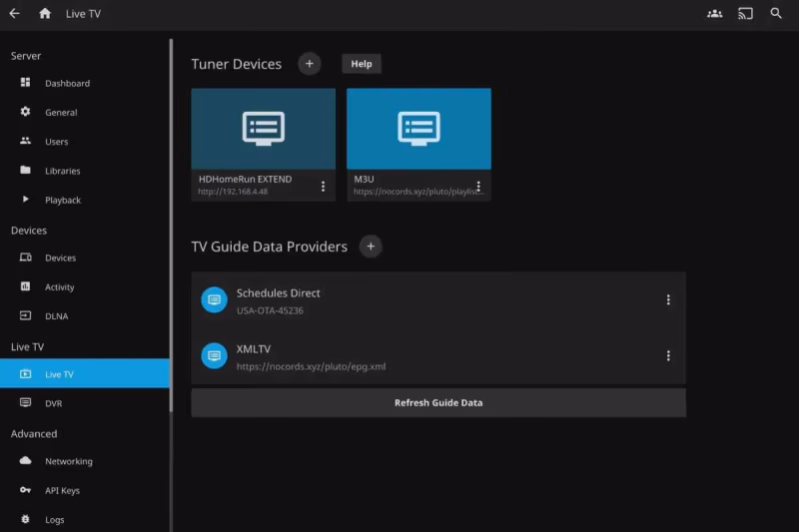Viewport: 799px width, 532px height.
Task: Open the Logs menu entry
Action: [85, 519]
